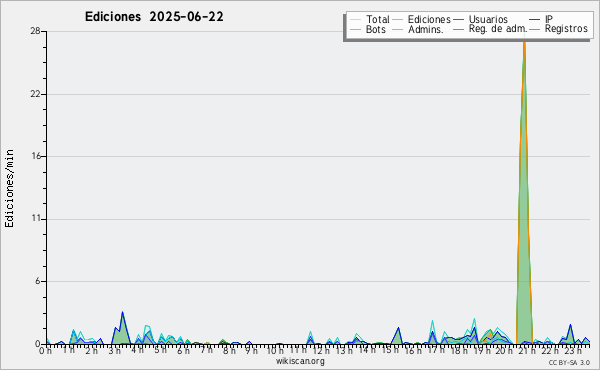600x370 pixels.
Task: Click the x-axis label 12 h
Action: point(321,351)
